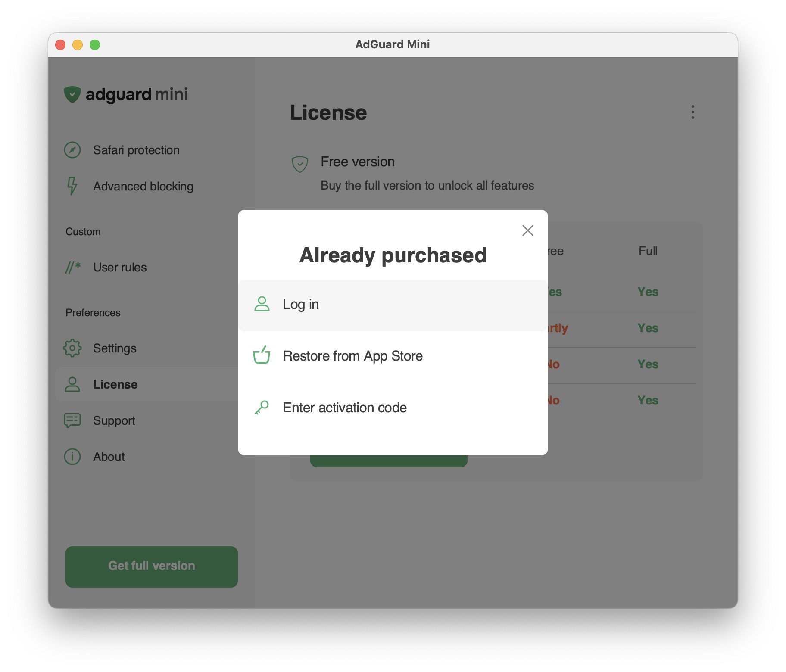Viewport: 786px width, 672px height.
Task: Open Settings in the sidebar
Action: click(x=115, y=348)
